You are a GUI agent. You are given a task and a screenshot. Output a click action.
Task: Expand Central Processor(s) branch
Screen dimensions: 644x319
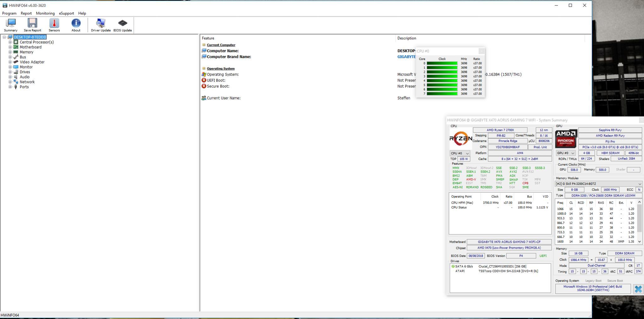pyautogui.click(x=10, y=42)
